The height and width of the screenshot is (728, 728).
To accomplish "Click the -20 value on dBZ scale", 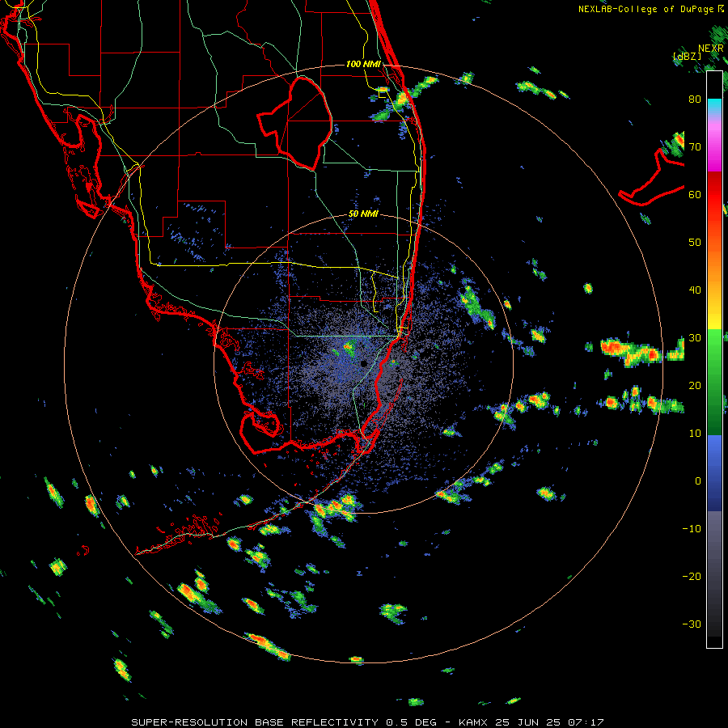I will point(692,576).
